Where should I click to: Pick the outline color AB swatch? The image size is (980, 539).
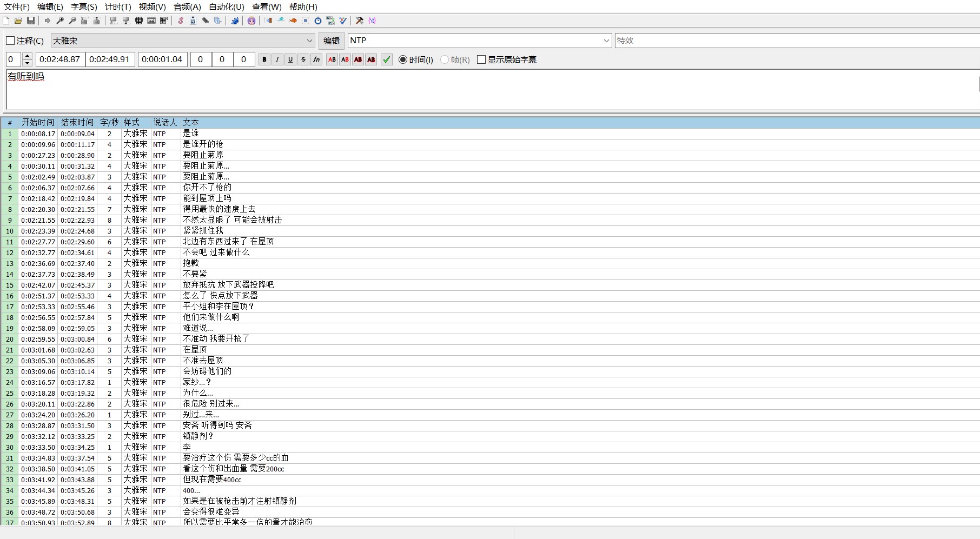[x=358, y=59]
